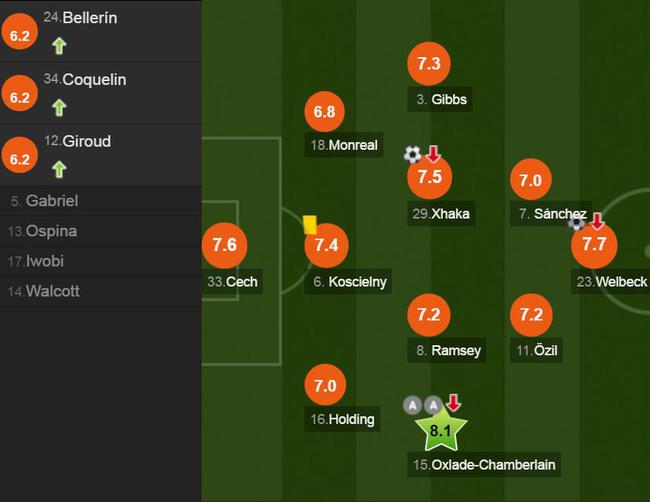The image size is (650, 502).
Task: Click Bellerín's green substituted-on arrow
Action: pos(59,46)
